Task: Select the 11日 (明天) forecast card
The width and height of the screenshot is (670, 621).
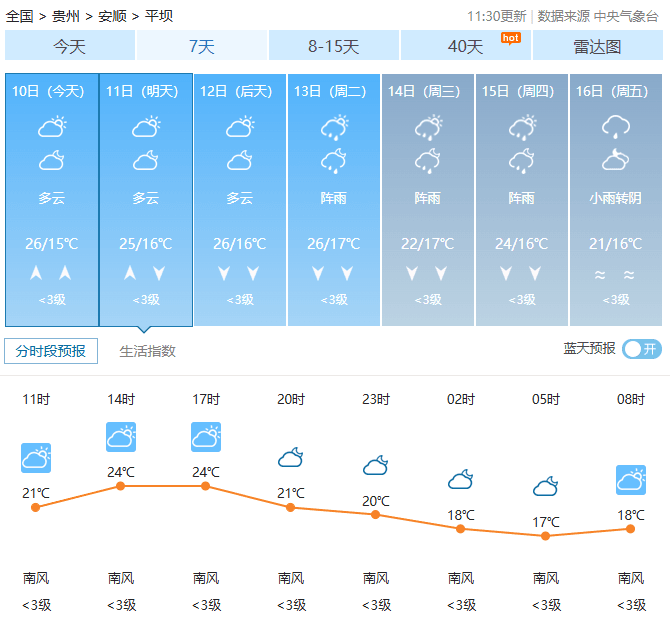Action: pyautogui.click(x=146, y=200)
